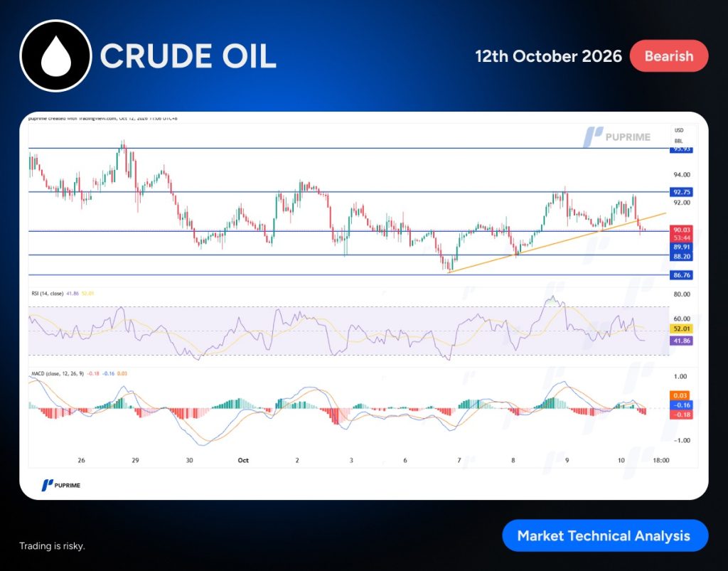Screen dimensions: 728x571
Task: Click the BBL unit label
Action: 679,141
